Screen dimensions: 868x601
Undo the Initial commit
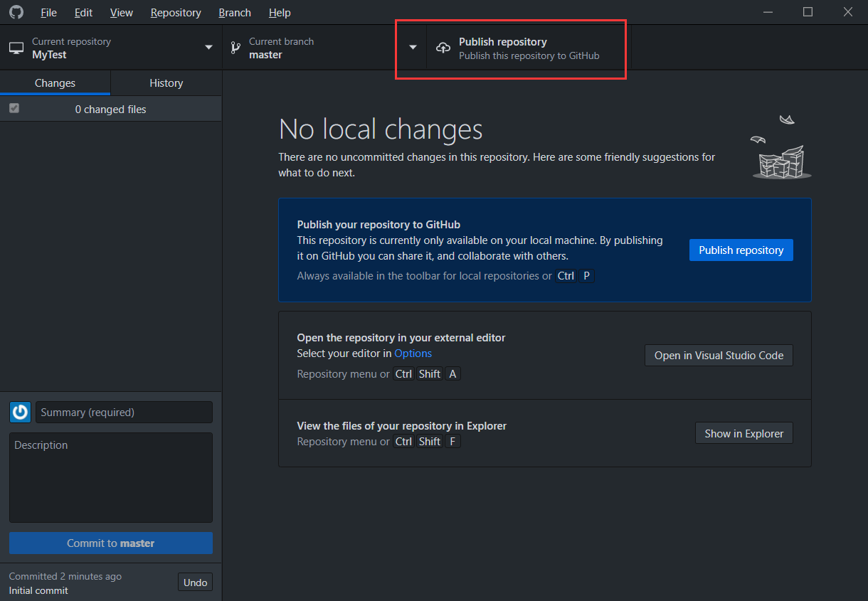[x=195, y=583]
